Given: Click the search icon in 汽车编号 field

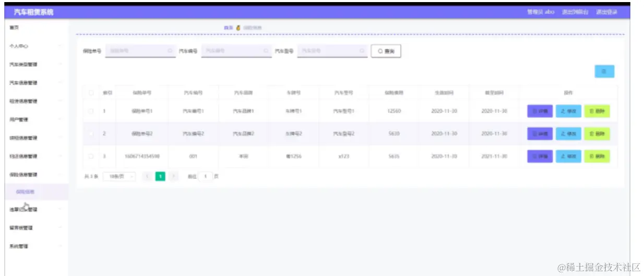Looking at the screenshot, I should [x=266, y=51].
